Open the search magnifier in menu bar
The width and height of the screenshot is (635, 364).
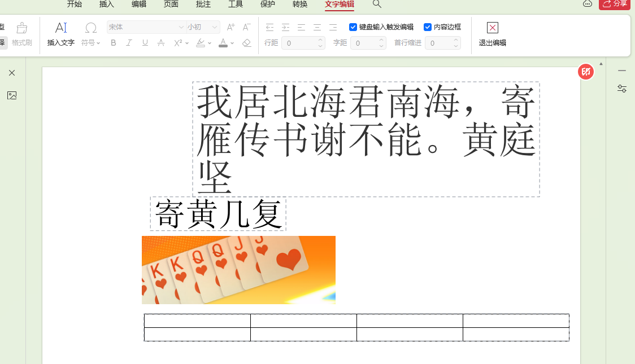(377, 5)
